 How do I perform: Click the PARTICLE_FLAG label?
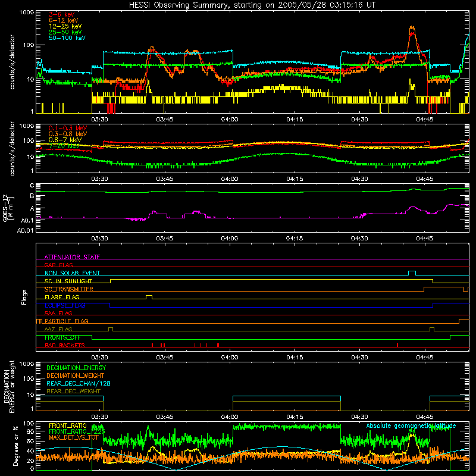(x=67, y=321)
